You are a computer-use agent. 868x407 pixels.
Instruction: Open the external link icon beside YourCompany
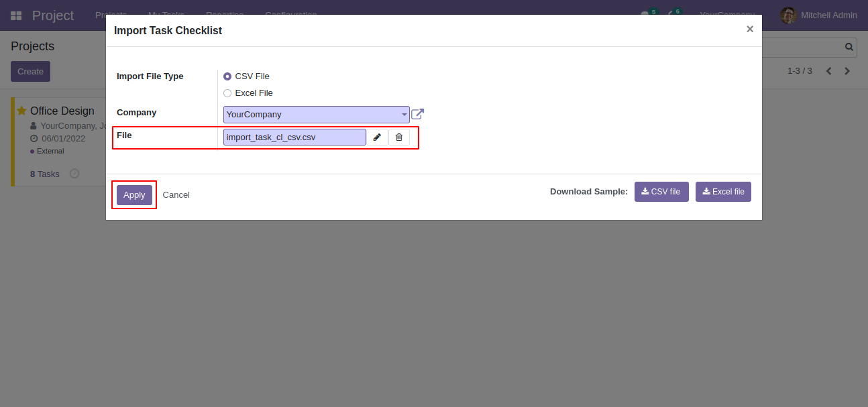coord(417,115)
